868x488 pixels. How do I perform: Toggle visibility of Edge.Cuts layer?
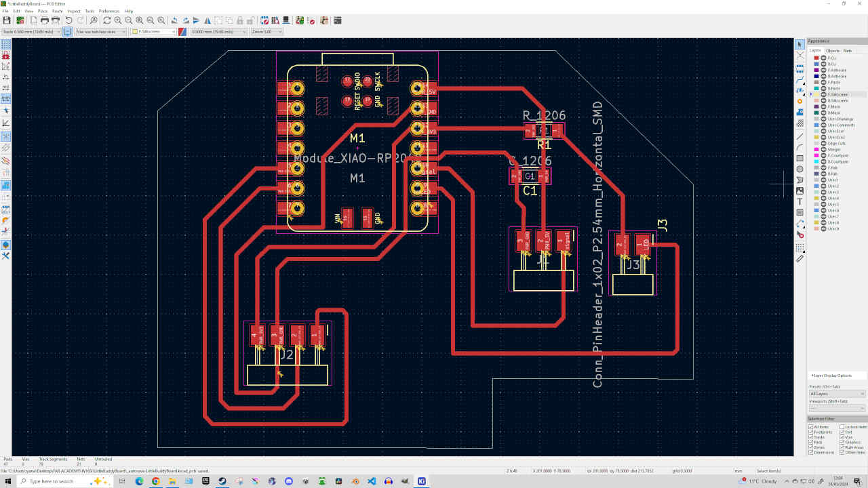(x=824, y=143)
